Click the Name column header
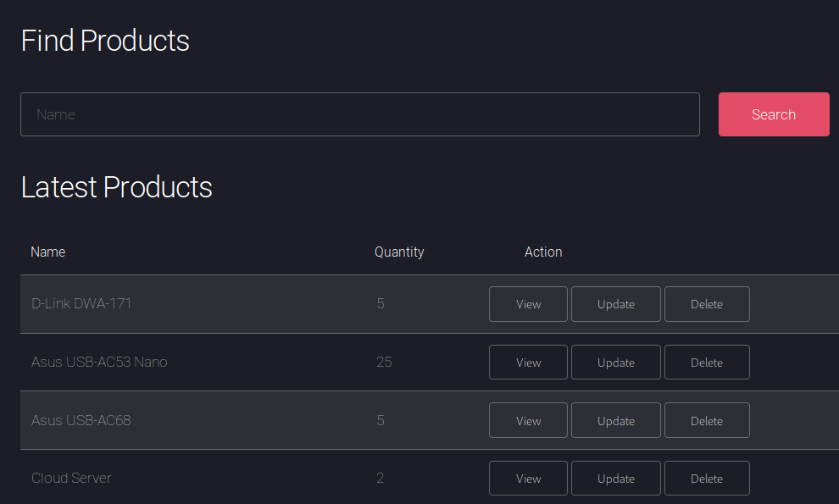839x504 pixels. 47,252
